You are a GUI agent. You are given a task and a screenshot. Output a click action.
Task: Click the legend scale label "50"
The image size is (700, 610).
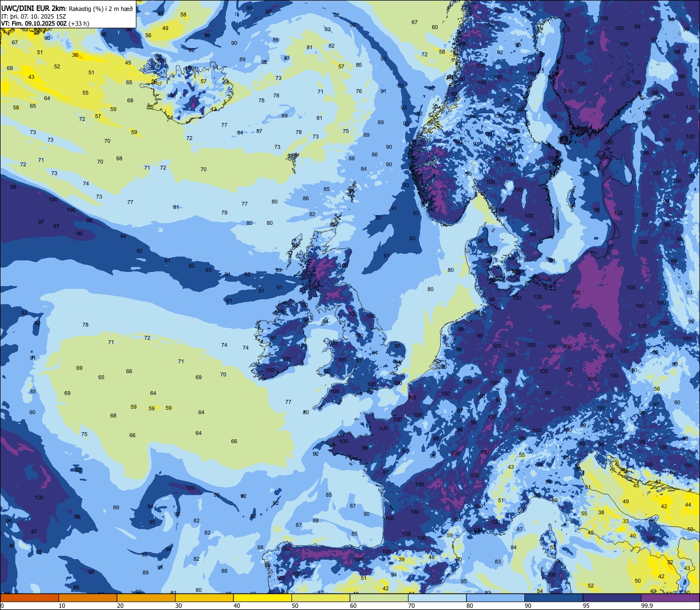pyautogui.click(x=295, y=606)
